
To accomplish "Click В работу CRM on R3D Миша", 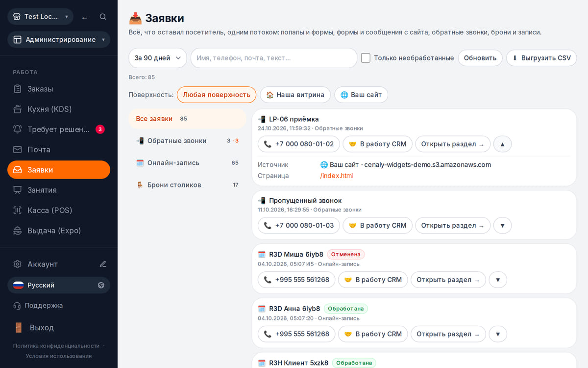I will click(x=373, y=280).
